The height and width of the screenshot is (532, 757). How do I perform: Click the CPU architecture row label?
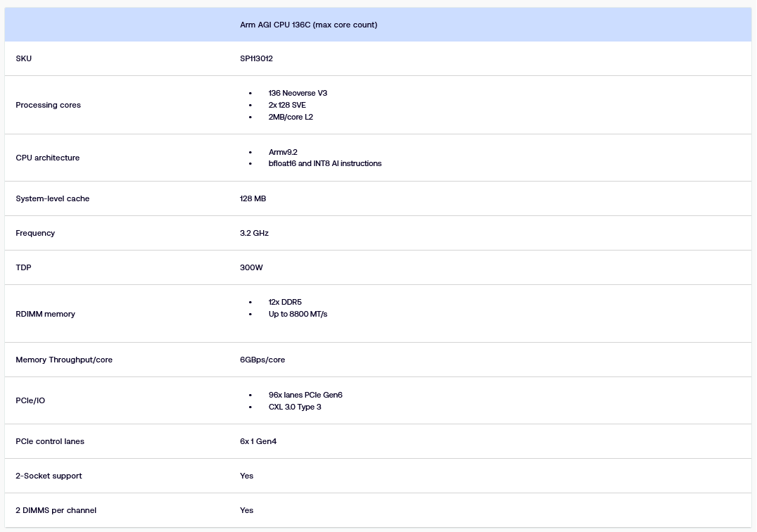click(48, 158)
